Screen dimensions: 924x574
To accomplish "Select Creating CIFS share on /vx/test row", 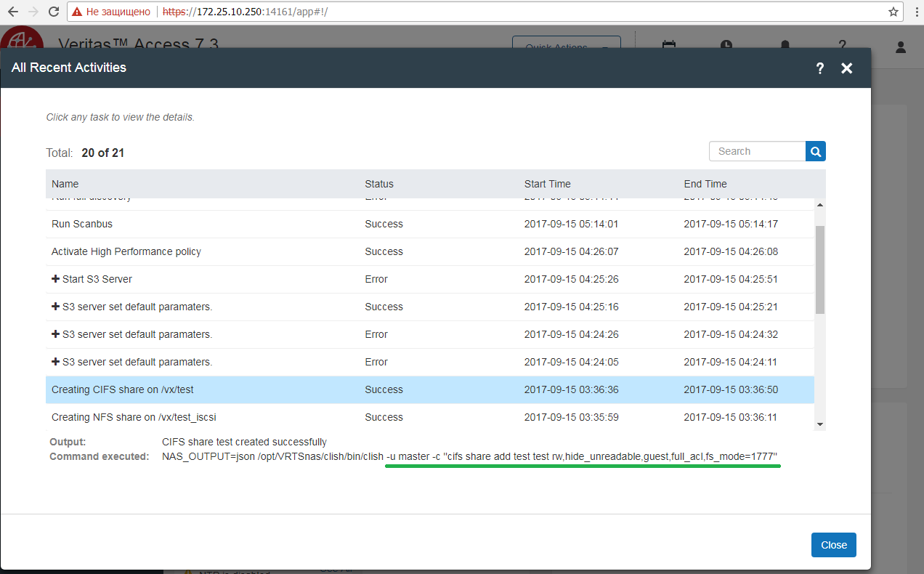I will pyautogui.click(x=430, y=389).
